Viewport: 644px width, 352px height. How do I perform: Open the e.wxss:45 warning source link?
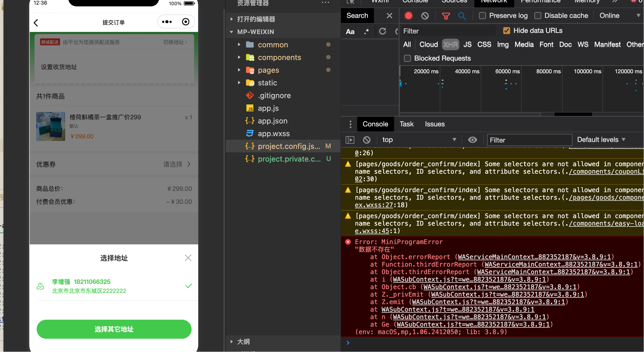coord(372,231)
